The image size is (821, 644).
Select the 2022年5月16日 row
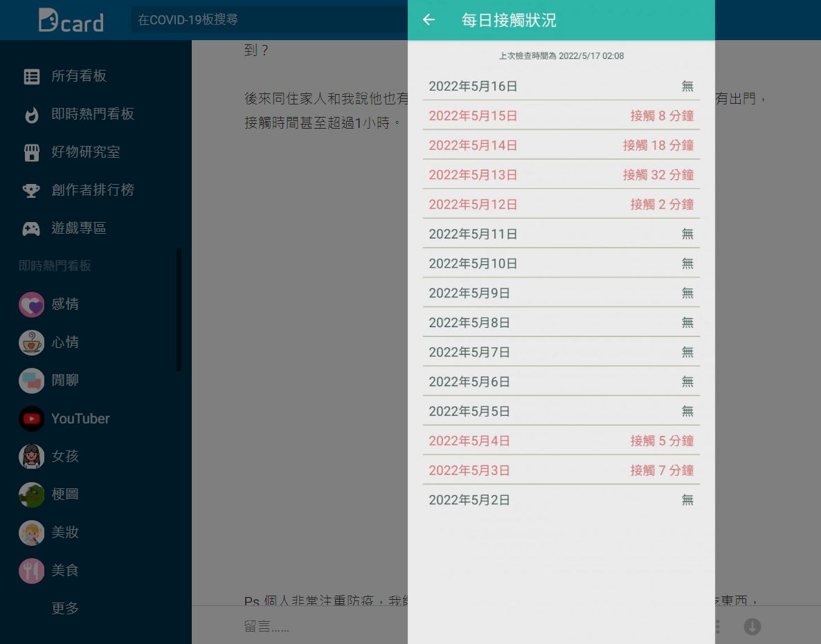(561, 86)
